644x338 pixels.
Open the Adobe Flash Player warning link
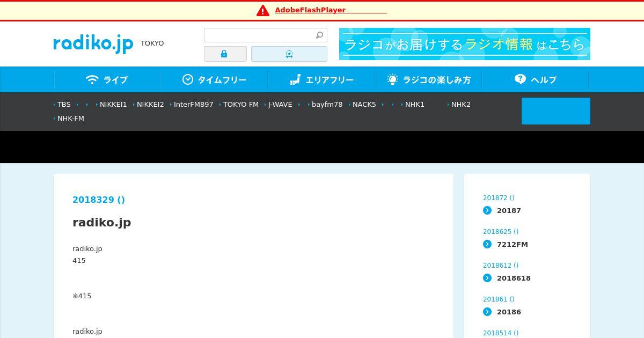tap(331, 10)
